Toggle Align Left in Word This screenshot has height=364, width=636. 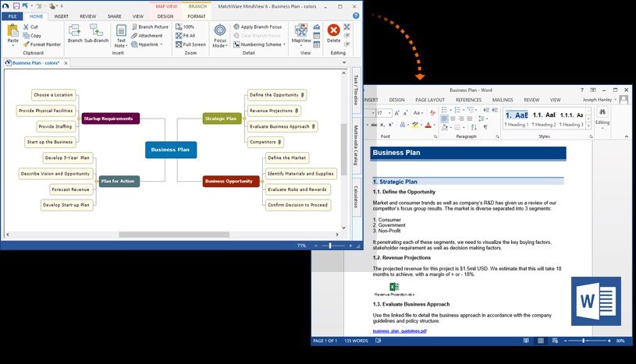[x=444, y=118]
